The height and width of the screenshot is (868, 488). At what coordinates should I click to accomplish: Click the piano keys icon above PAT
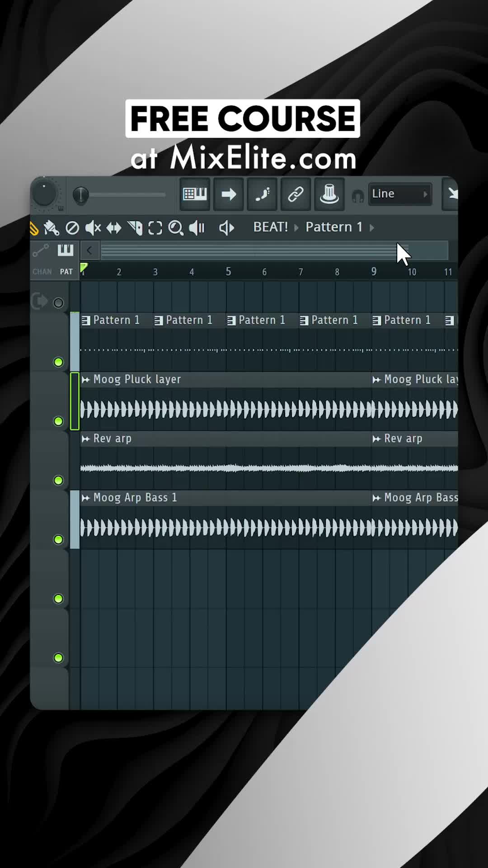click(x=66, y=250)
